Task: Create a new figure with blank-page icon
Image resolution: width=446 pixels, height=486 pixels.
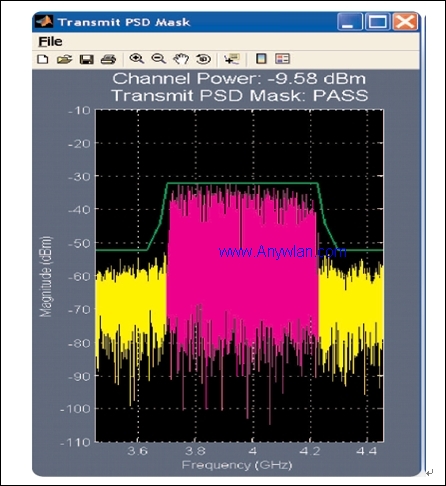Action: coord(43,59)
